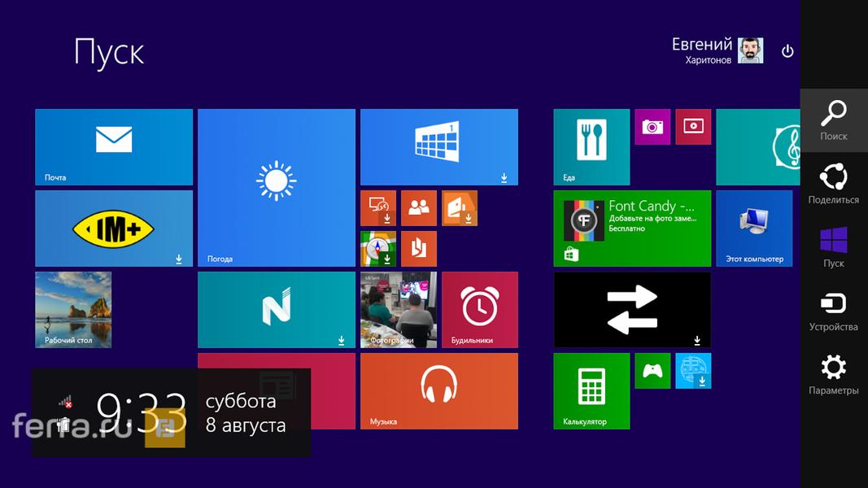Image resolution: width=868 pixels, height=488 pixels.
Task: Open the Фотографии photo thumbnail tile
Action: click(398, 310)
